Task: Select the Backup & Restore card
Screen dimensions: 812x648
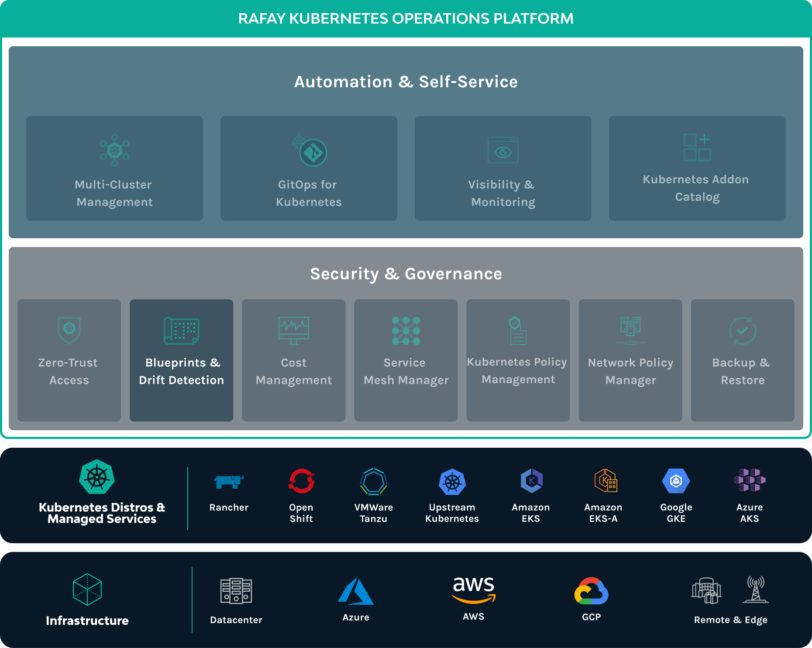Action: pos(743,360)
